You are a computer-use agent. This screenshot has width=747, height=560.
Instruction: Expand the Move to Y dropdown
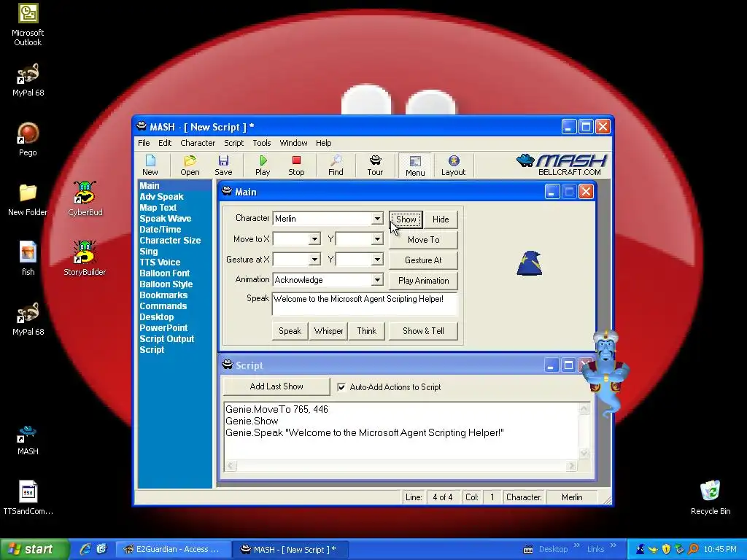(377, 239)
